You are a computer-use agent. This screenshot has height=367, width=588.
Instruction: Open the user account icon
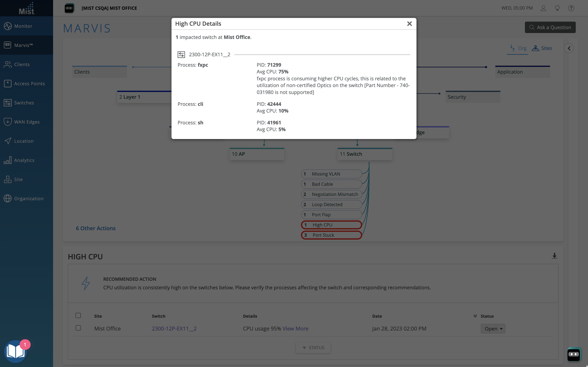(543, 8)
